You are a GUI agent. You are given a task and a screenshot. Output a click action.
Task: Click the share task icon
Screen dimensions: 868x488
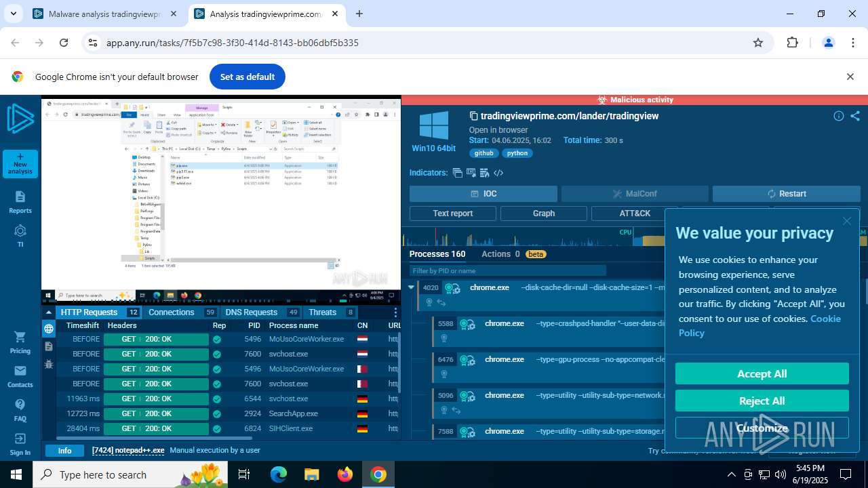tap(855, 116)
